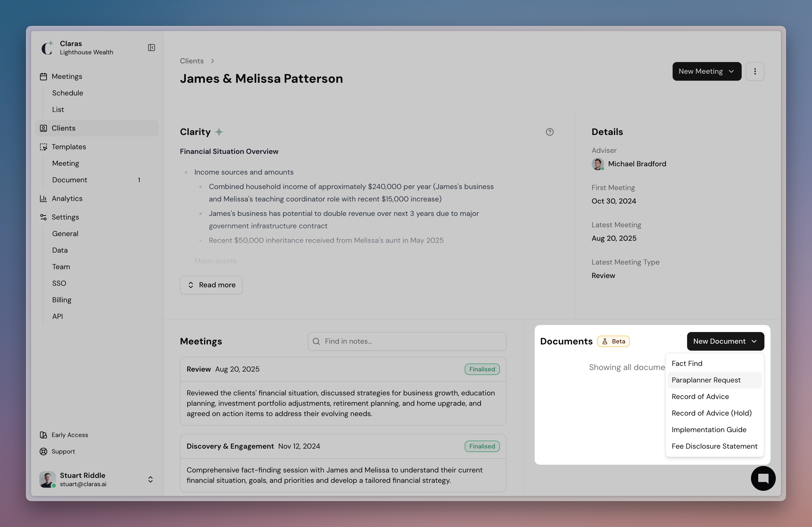Screen dimensions: 812x527
Task: Open Team settings
Action: click(61, 267)
